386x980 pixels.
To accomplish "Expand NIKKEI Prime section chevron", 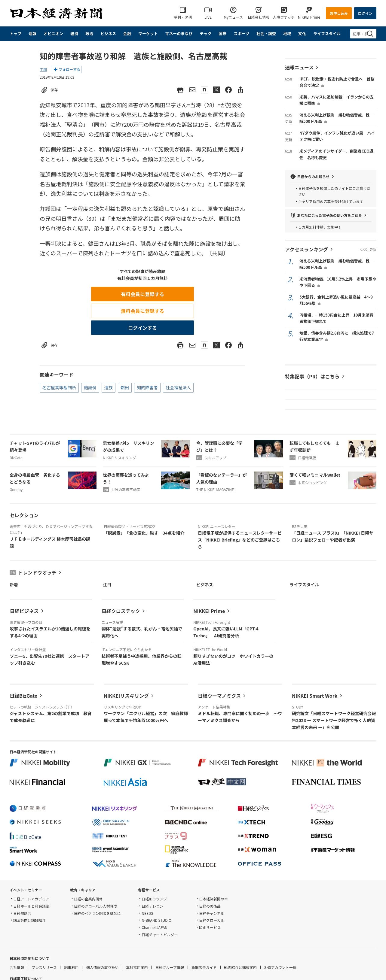I will tap(228, 611).
